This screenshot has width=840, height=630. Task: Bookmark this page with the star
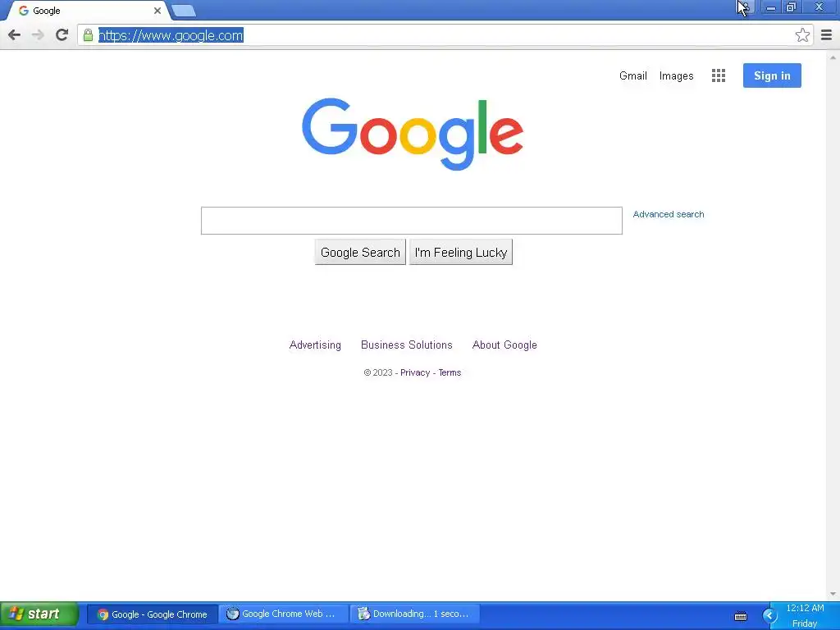[802, 35]
